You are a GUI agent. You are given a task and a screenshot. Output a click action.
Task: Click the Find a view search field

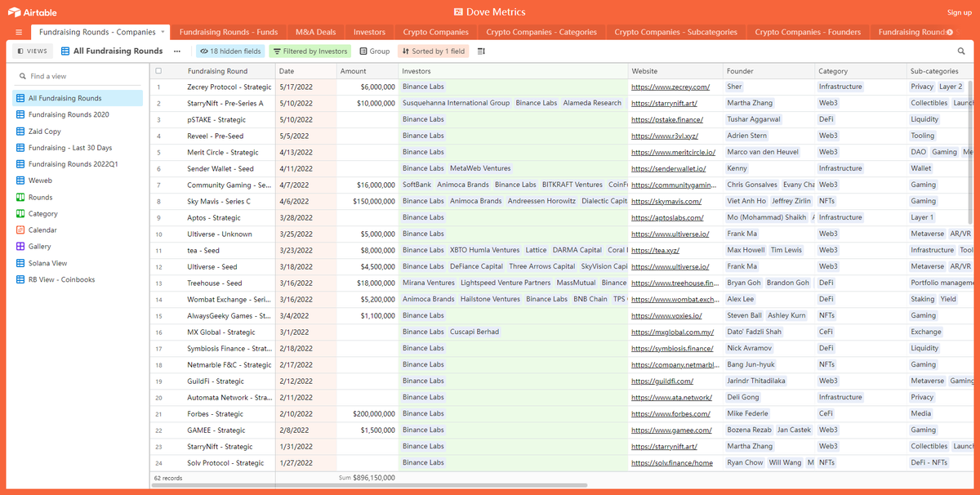pyautogui.click(x=78, y=76)
